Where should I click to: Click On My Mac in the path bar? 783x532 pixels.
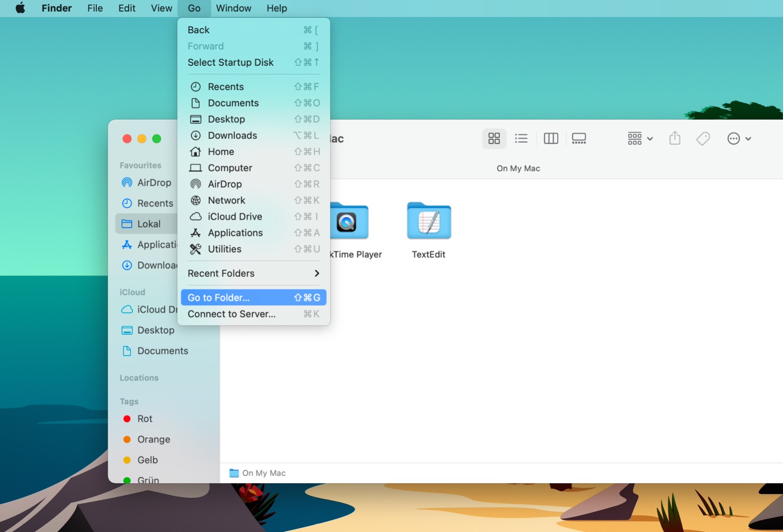[264, 472]
